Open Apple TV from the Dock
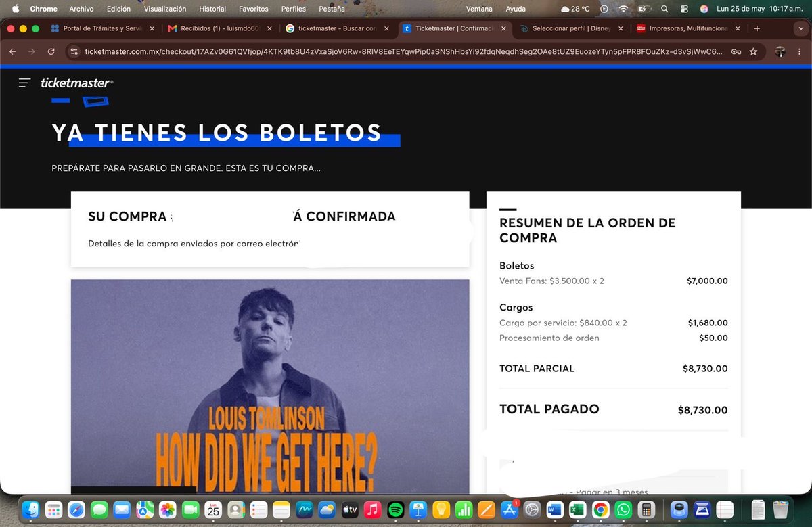 pos(349,509)
